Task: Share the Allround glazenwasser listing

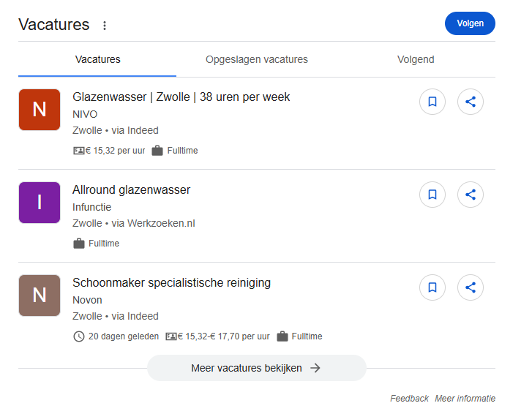Action: pos(471,195)
